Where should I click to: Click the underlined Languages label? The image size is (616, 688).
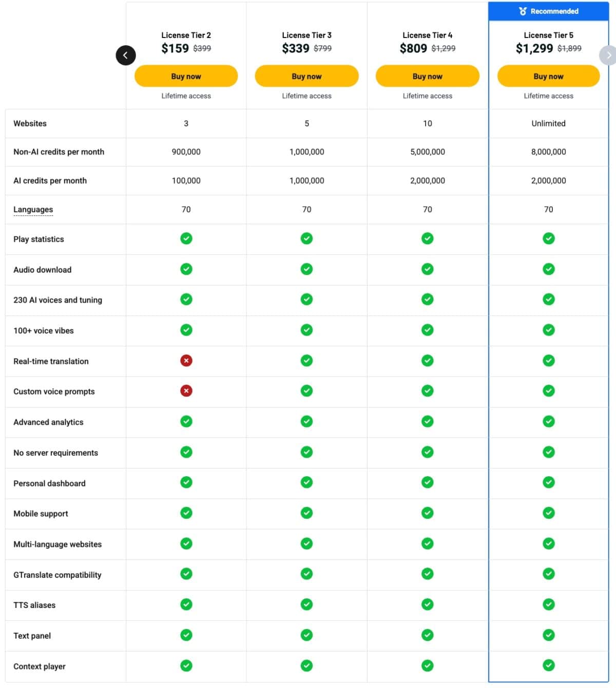33,209
